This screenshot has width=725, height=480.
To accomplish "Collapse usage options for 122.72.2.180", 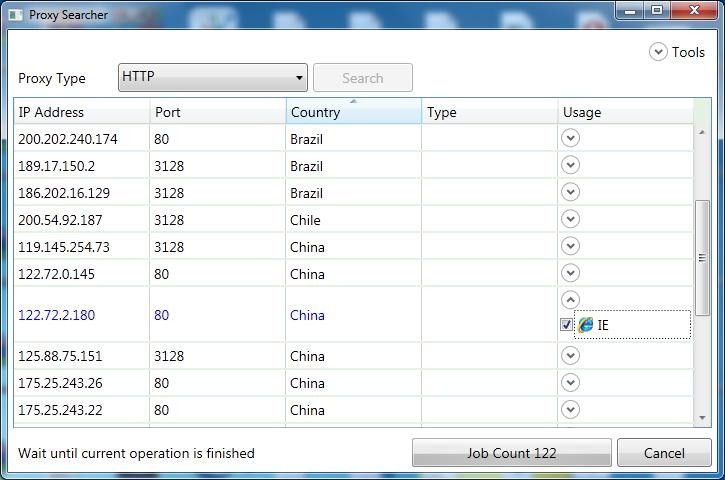I will [571, 300].
